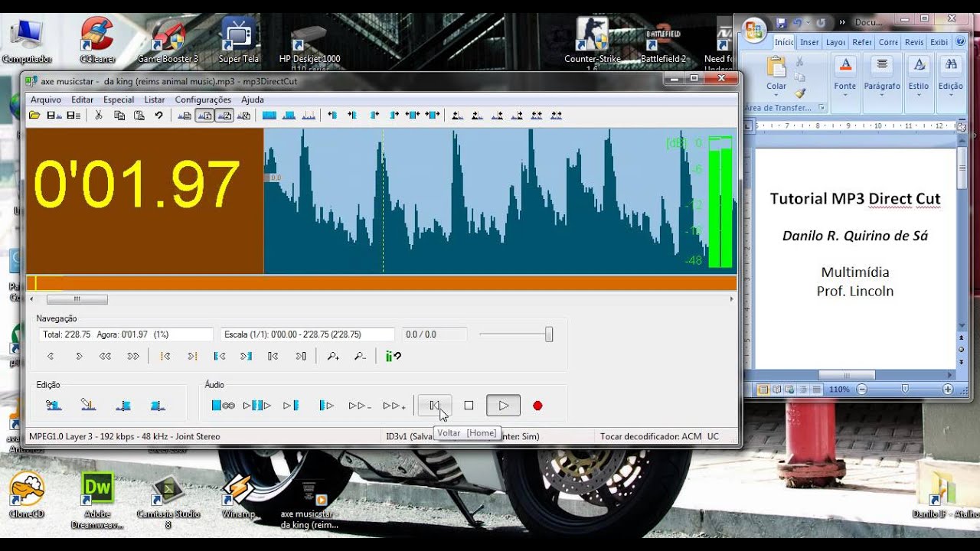The width and height of the screenshot is (980, 551).
Task: Click the loop selection icon in Áudio group
Action: 223,406
